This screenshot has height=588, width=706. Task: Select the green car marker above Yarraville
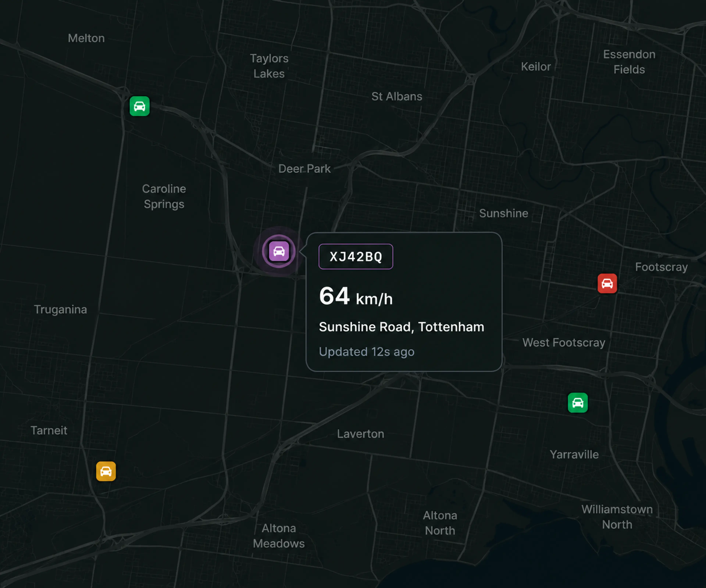pos(577,403)
